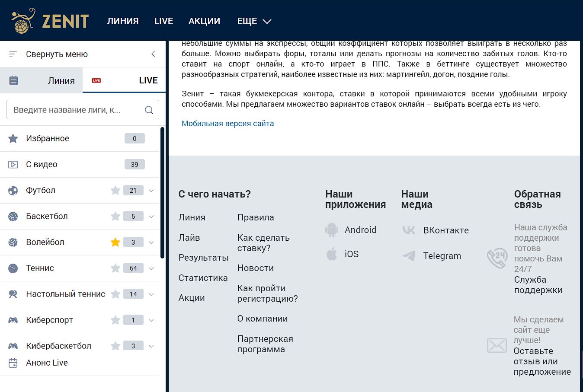Open the Новости footer link
Viewport: 583px width, 392px height.
coord(256,268)
